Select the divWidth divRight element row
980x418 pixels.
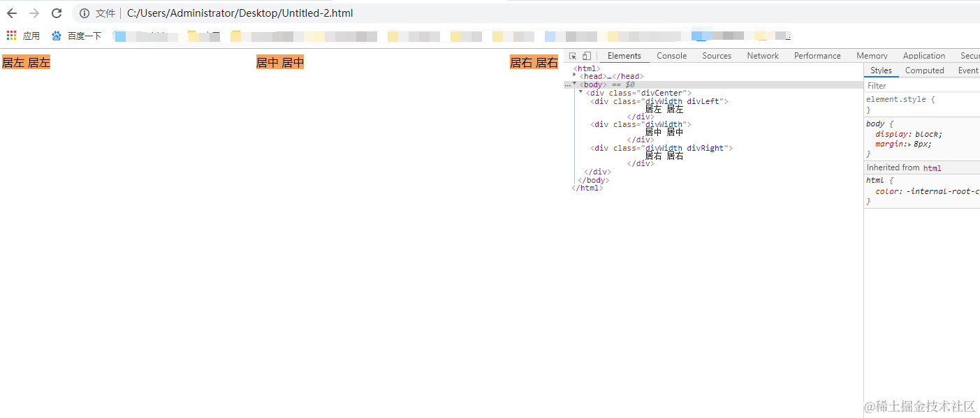(661, 148)
